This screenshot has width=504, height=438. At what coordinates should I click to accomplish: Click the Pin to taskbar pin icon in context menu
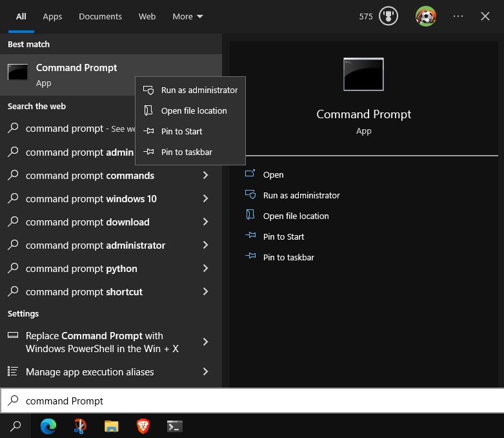[x=148, y=152]
